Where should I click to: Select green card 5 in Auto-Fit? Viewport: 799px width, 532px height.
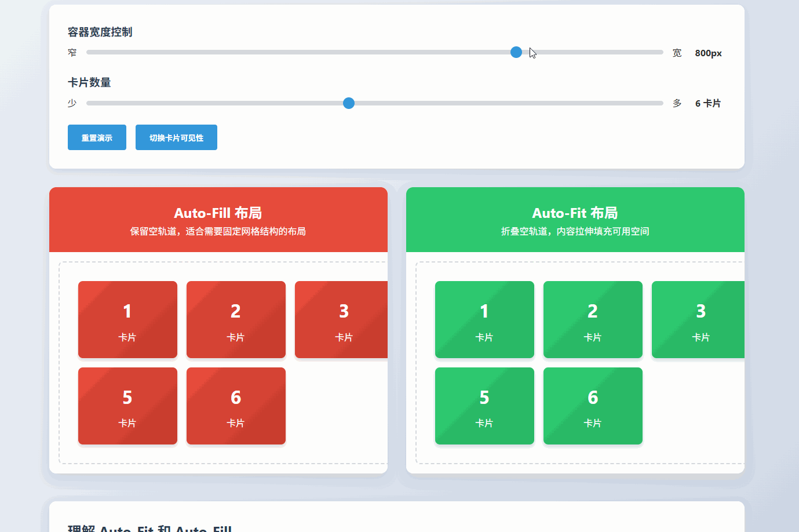(x=484, y=406)
